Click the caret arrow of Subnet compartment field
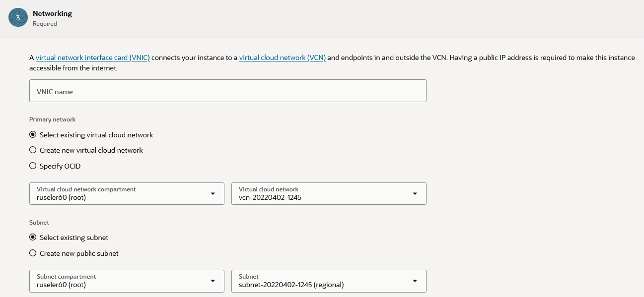 213,281
